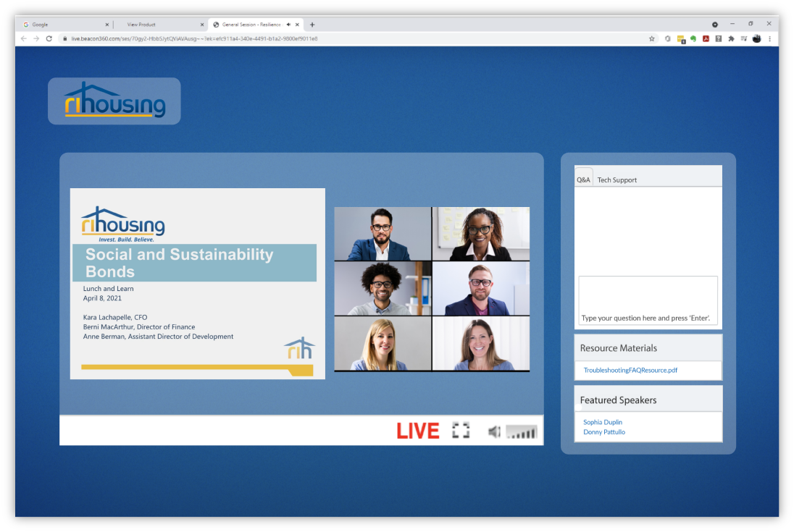The height and width of the screenshot is (532, 794).
Task: Select the Q&A tab
Action: click(583, 180)
